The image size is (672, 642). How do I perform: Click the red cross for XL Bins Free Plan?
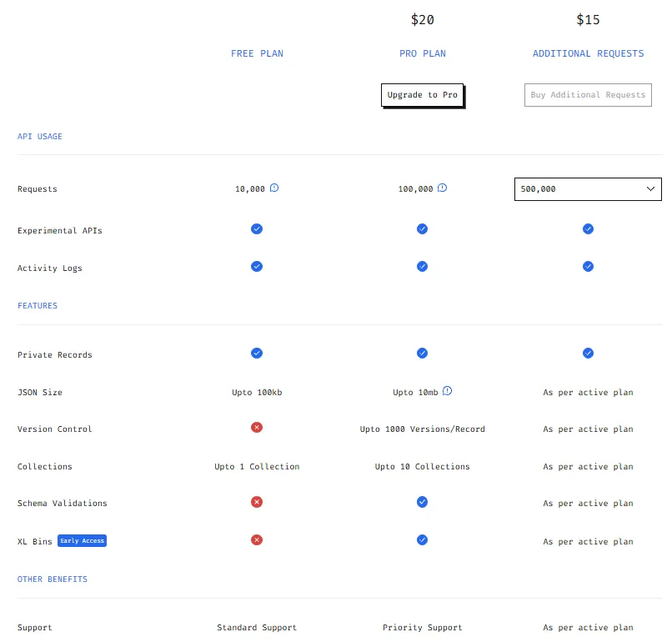tap(257, 539)
